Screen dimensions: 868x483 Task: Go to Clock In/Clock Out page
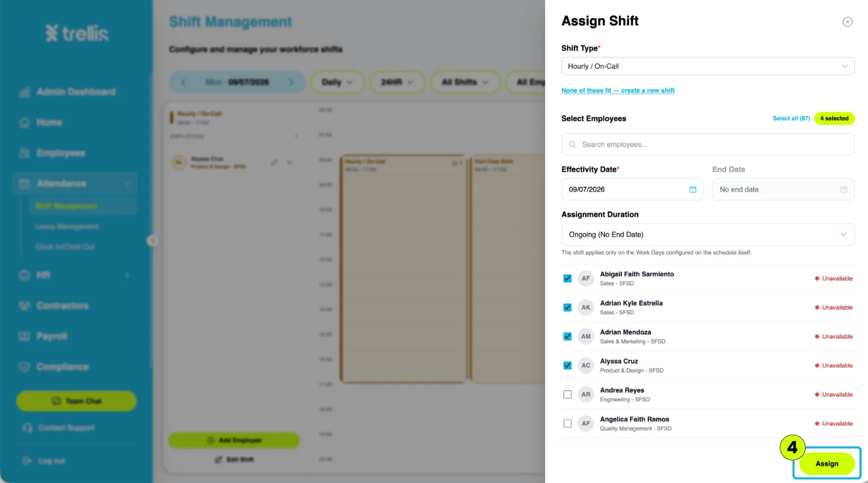[65, 247]
